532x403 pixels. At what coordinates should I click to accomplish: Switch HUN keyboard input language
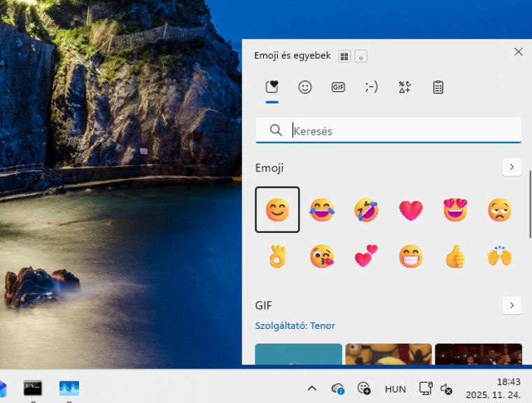click(395, 388)
